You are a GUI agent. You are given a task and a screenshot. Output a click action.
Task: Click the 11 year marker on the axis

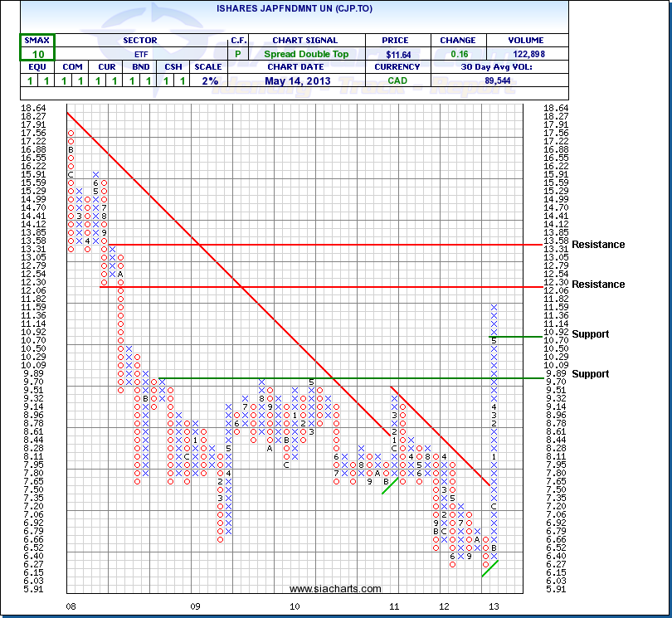click(395, 608)
